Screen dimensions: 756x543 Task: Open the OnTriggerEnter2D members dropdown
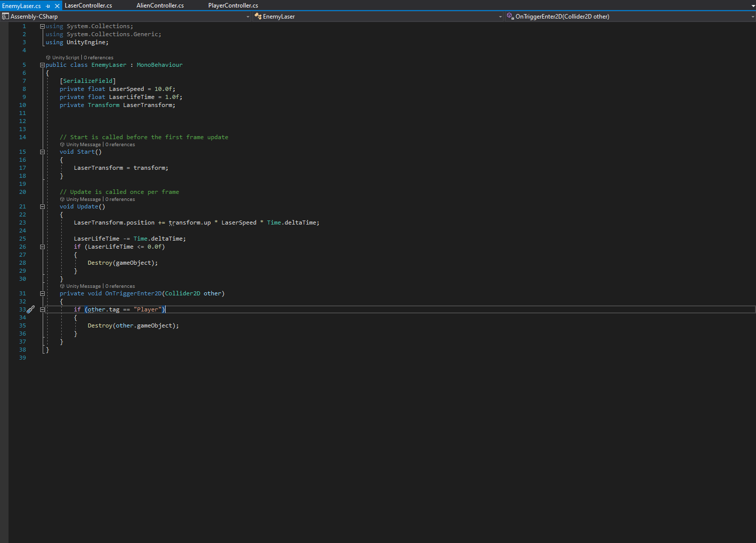point(752,17)
